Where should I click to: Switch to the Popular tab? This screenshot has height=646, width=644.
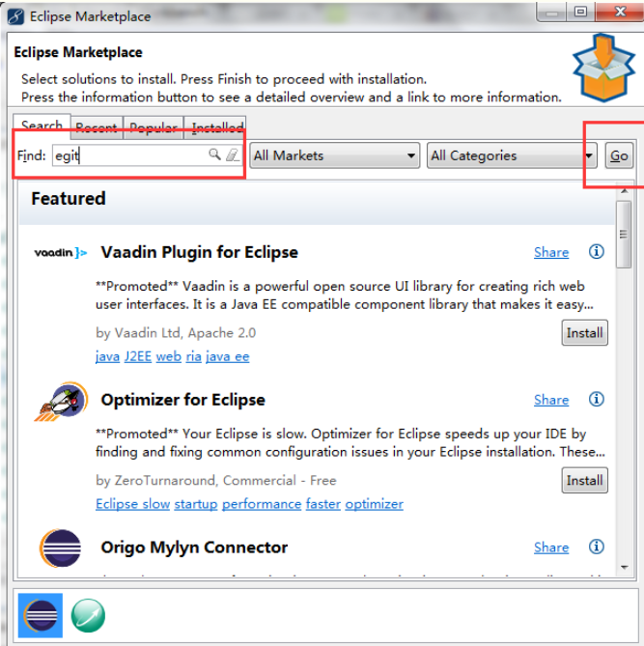pos(154,128)
